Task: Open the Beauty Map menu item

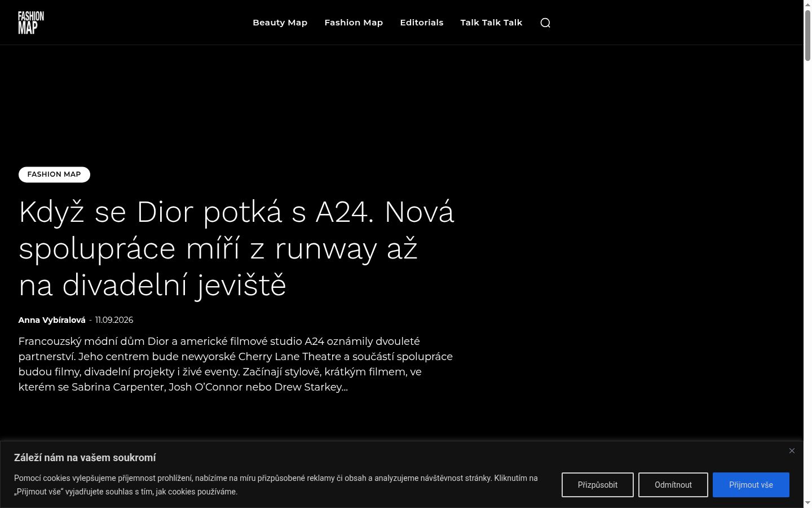Action: [x=280, y=23]
